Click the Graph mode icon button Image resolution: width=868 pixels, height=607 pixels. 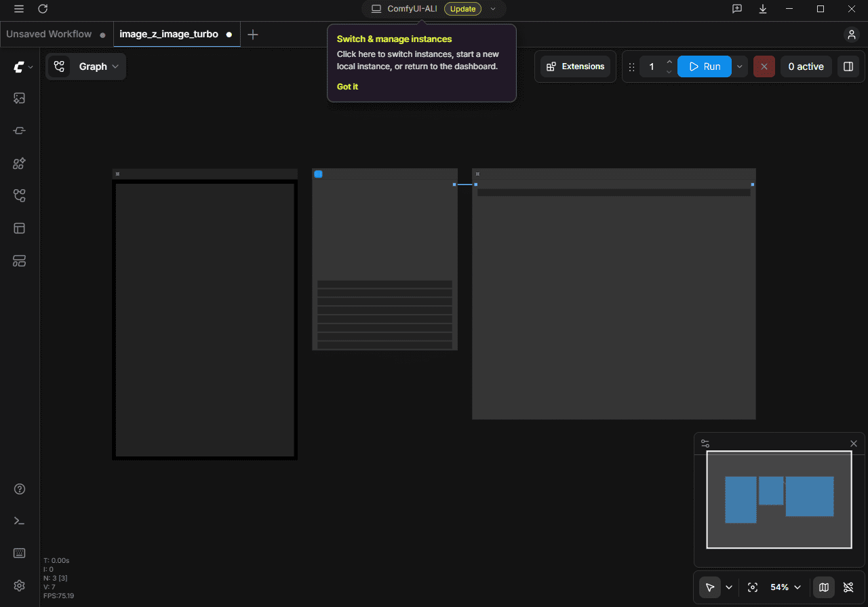59,66
